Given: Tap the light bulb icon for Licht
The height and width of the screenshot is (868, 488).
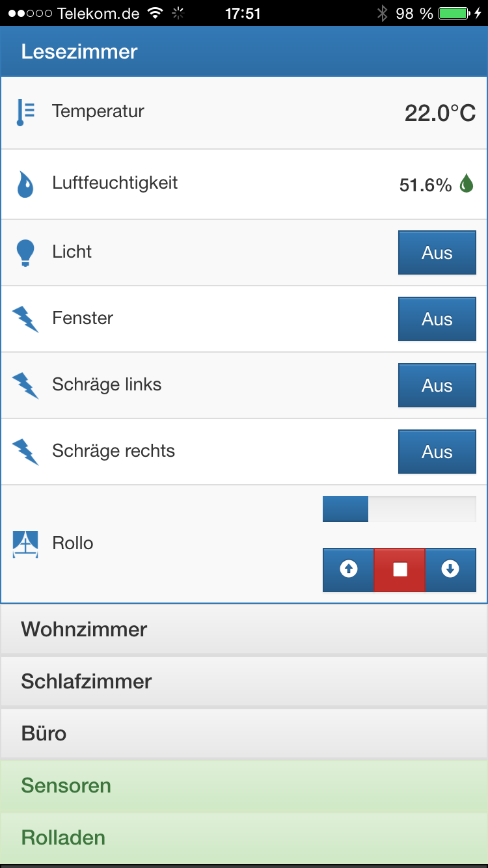Looking at the screenshot, I should tap(25, 252).
